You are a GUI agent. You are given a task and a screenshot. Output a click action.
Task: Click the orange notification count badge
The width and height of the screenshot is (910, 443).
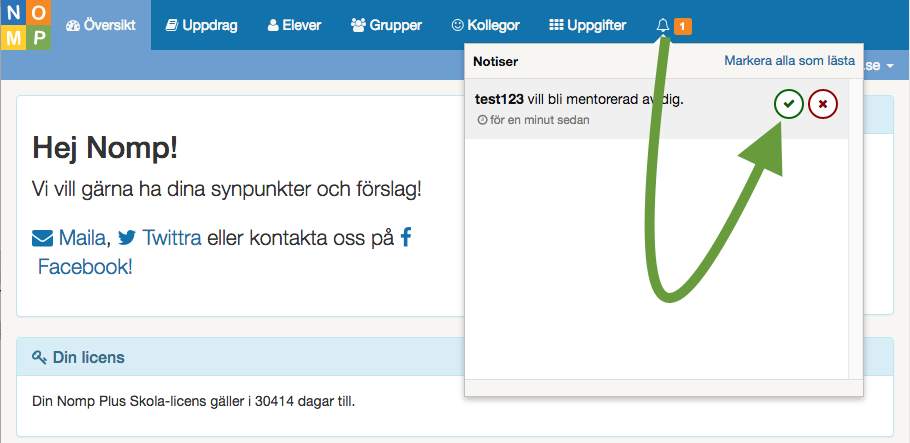(682, 26)
